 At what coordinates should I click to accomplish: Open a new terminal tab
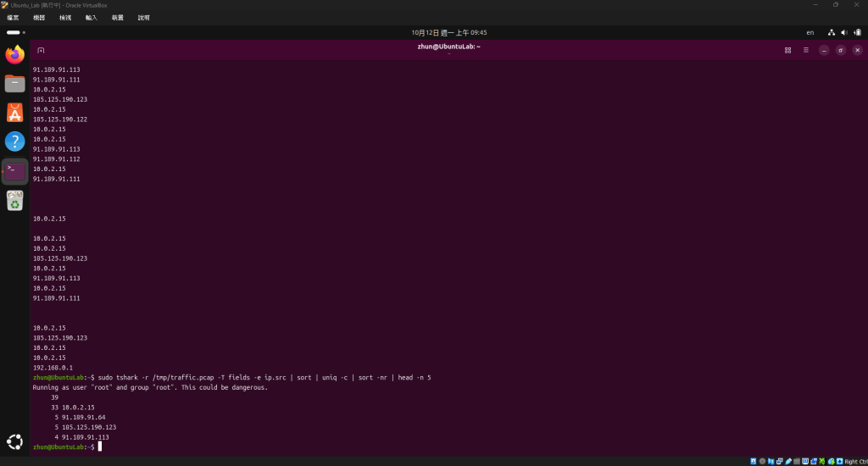(x=41, y=50)
